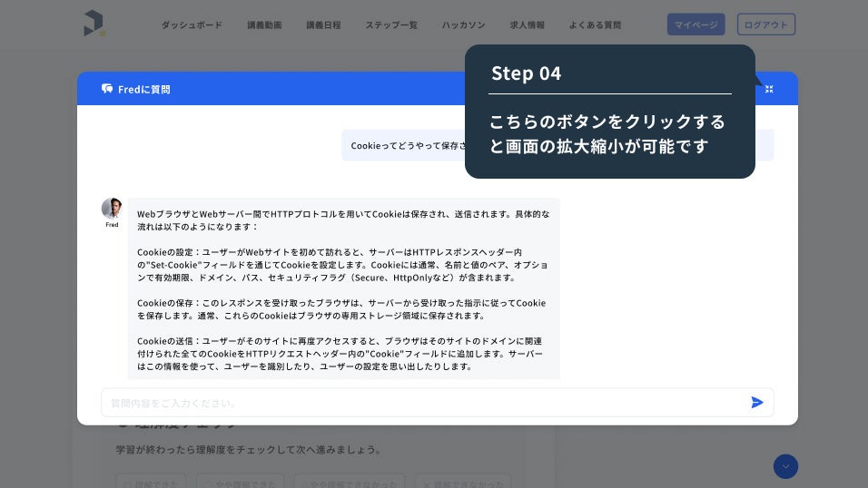The width and height of the screenshot is (868, 488).
Task: Click the chat bubble icon next to Fredに質問
Action: [107, 89]
